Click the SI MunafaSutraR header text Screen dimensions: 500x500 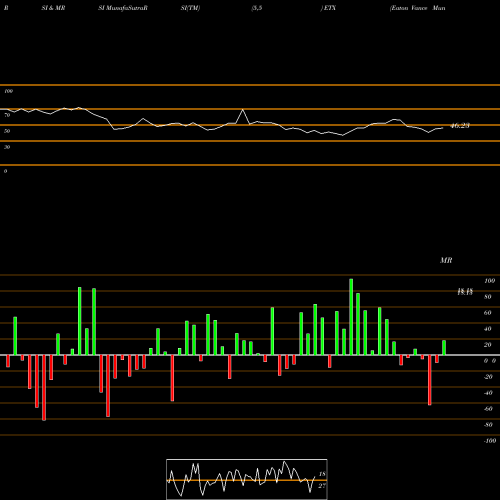(123, 8)
